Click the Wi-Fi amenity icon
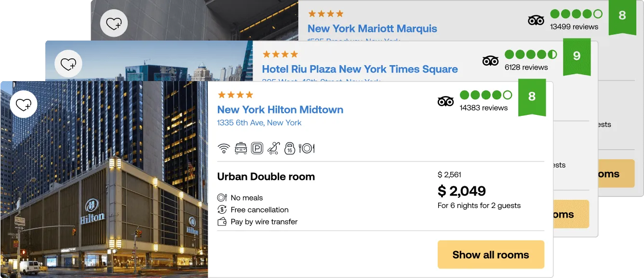 tap(224, 148)
